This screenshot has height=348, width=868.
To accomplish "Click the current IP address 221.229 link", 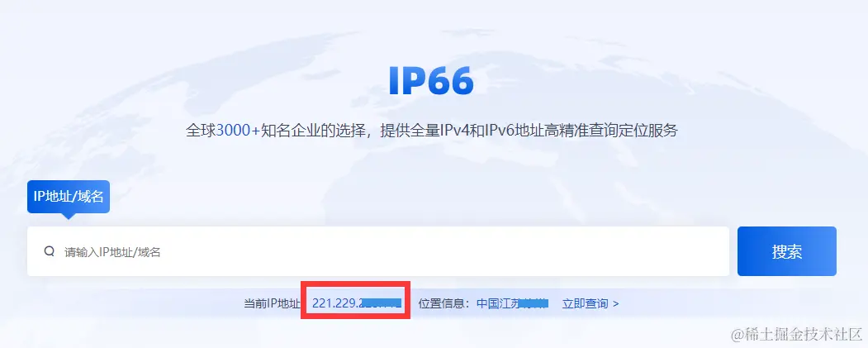I will (356, 303).
